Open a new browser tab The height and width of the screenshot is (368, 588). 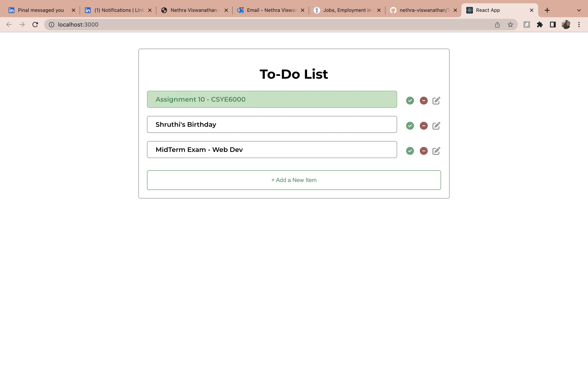547,10
